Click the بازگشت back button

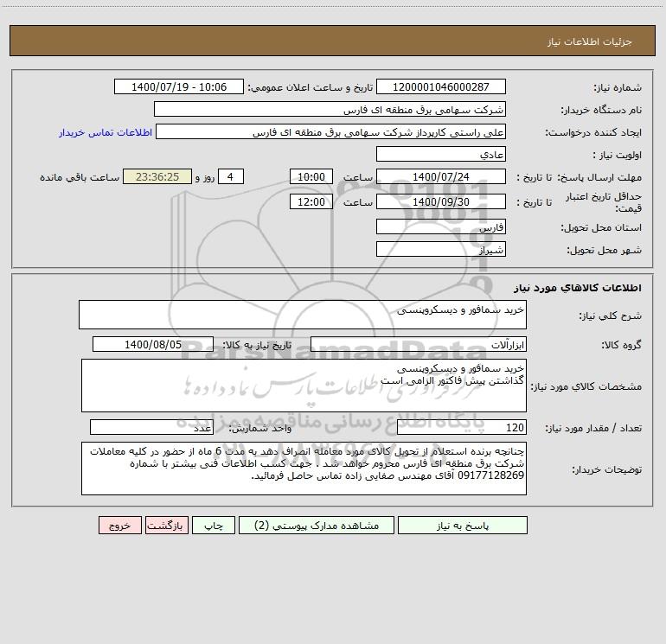coord(166,525)
